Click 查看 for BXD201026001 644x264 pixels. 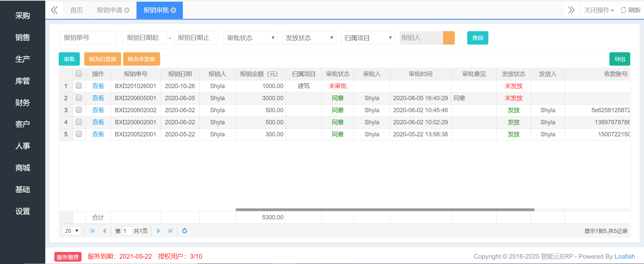pyautogui.click(x=98, y=86)
